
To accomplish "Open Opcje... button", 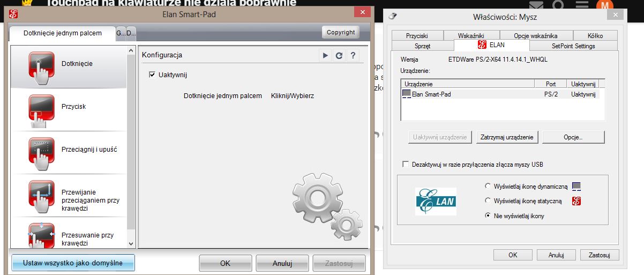I will point(573,137).
